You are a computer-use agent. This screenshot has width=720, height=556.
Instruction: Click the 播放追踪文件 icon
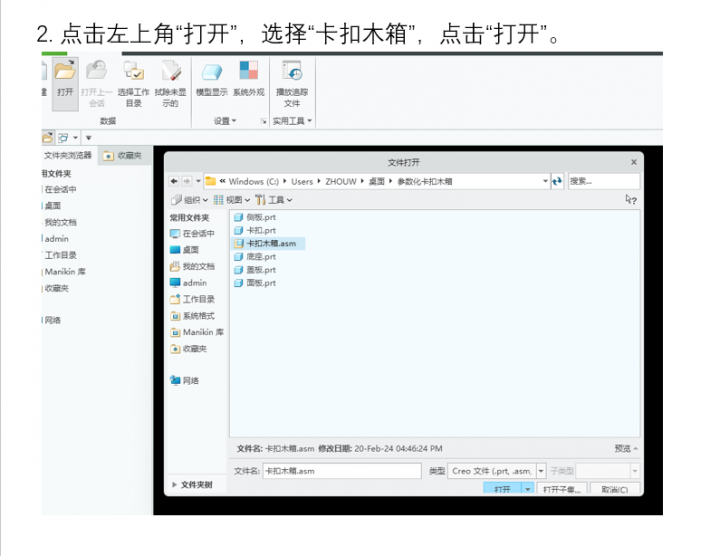click(x=292, y=72)
